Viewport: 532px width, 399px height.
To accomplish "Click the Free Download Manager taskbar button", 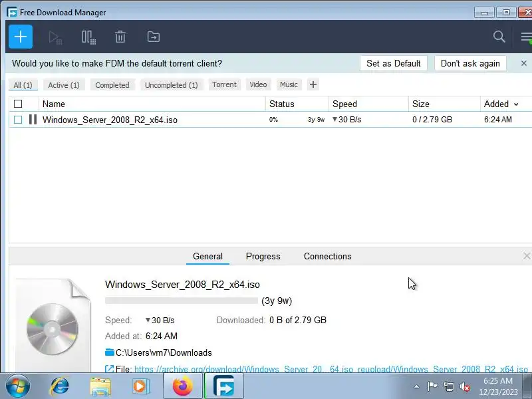I will (x=224, y=386).
